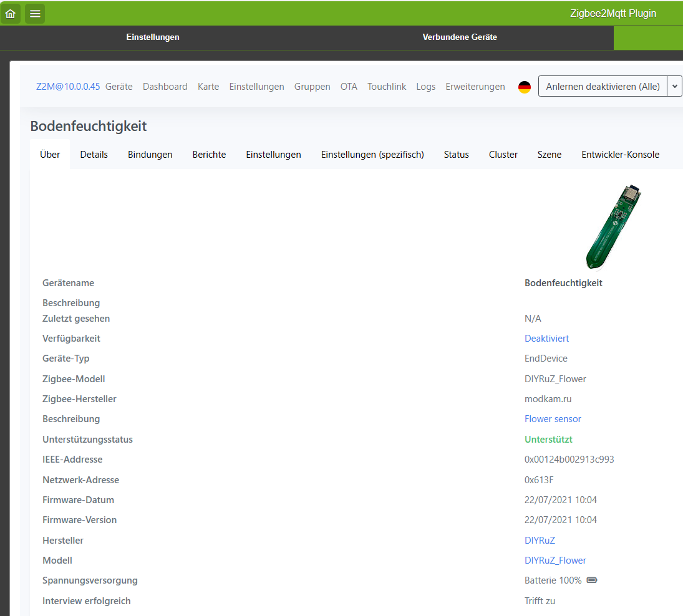
Task: Switch to the Szene tab
Action: click(550, 155)
